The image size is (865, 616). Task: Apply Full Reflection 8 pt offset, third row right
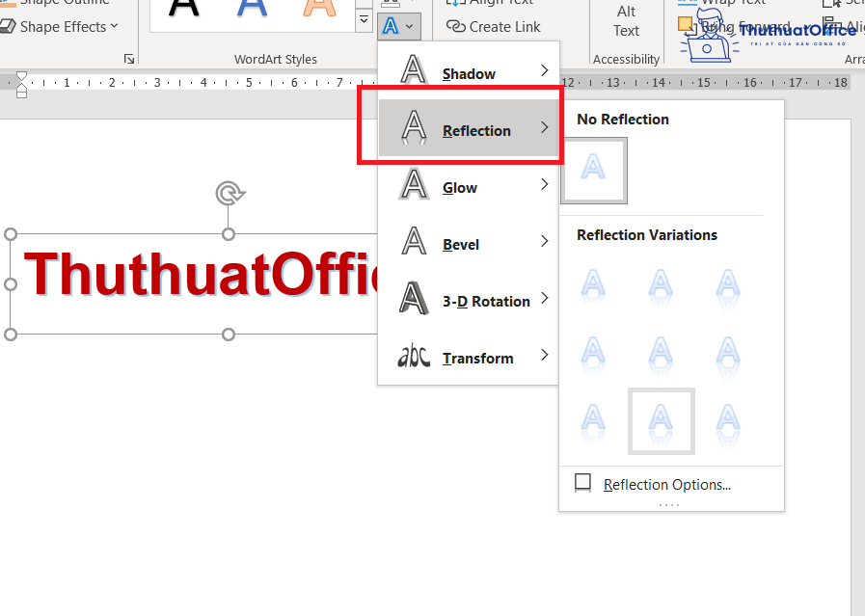point(728,422)
